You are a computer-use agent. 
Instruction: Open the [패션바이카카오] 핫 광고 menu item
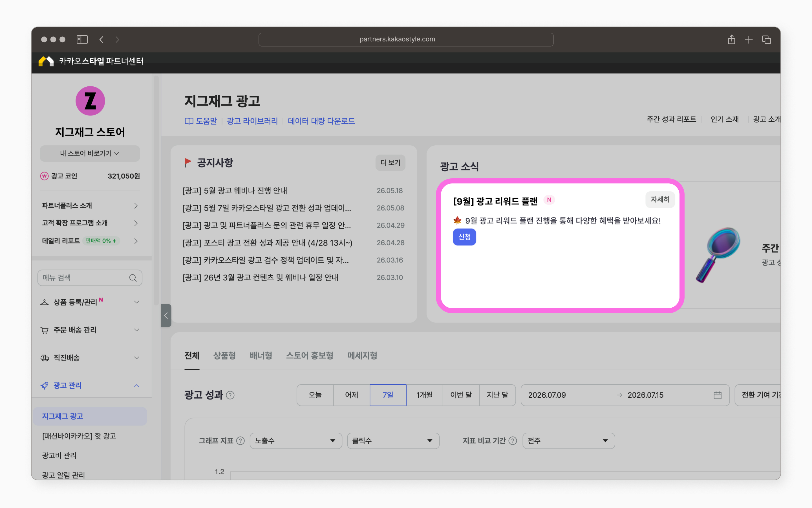pos(79,436)
